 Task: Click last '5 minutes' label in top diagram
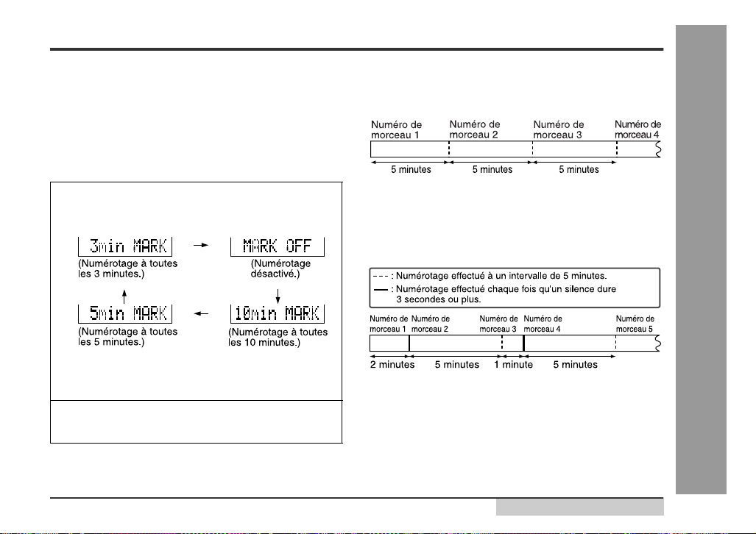(579, 170)
